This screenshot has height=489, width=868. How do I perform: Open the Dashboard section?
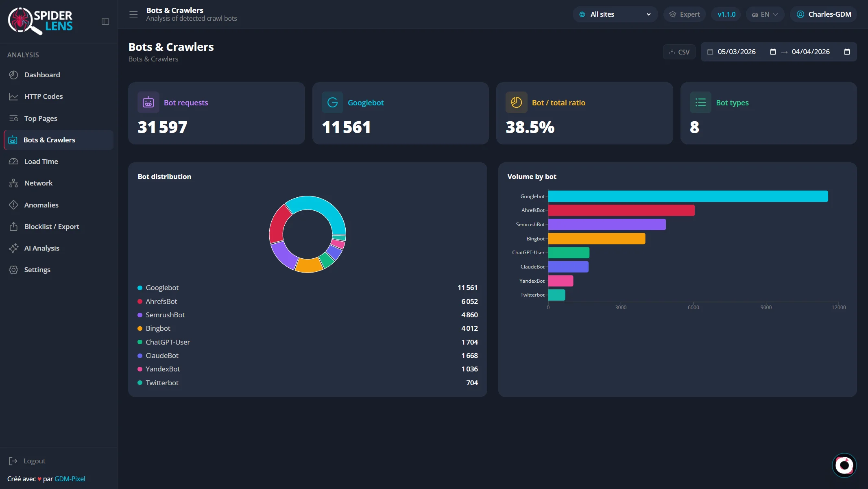point(42,74)
